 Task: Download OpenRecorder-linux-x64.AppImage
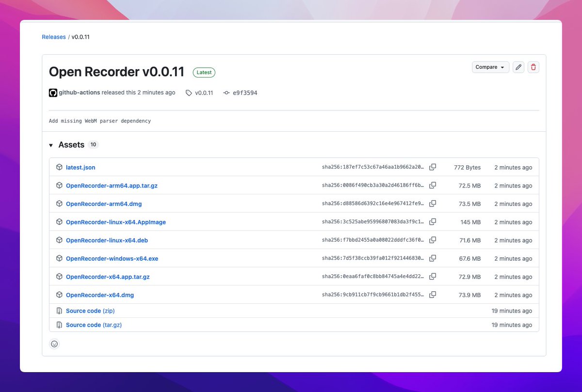[116, 222]
